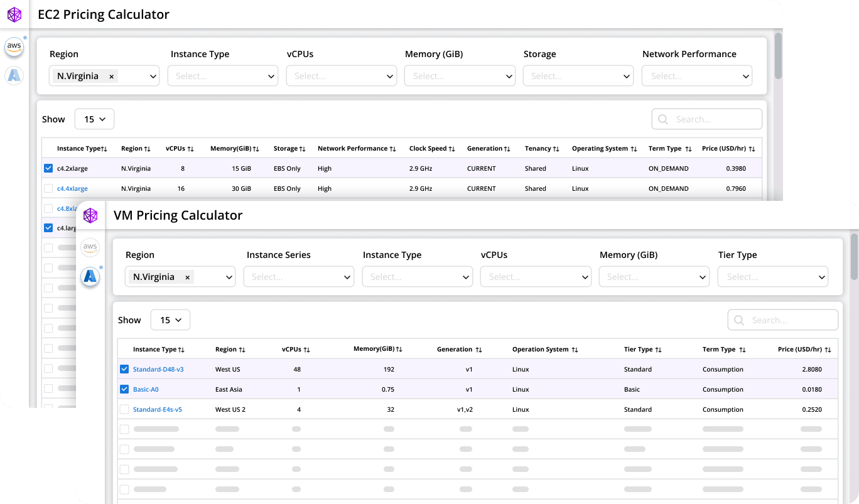Screen dimensions: 859x504
Task: Remove N.Virginia tag in EC2 Region filter
Action: coord(112,77)
